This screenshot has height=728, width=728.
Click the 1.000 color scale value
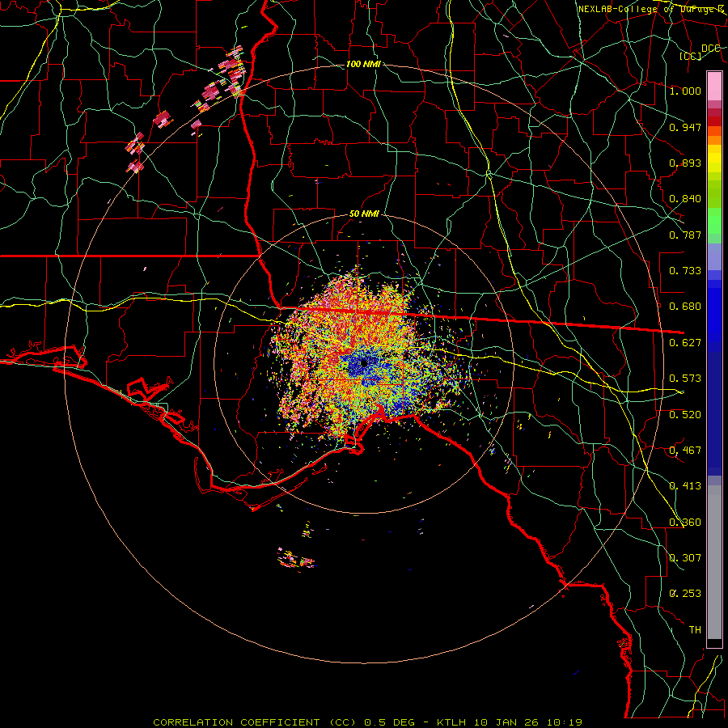click(x=685, y=91)
